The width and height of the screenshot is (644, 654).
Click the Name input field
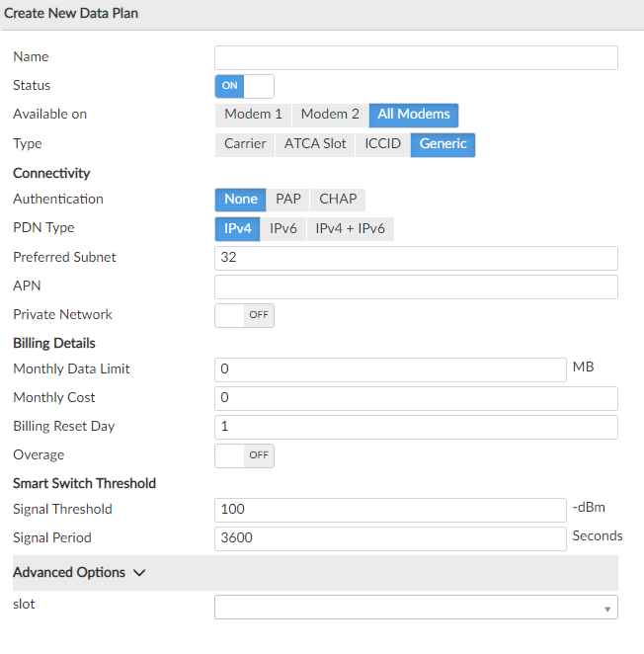pos(416,57)
